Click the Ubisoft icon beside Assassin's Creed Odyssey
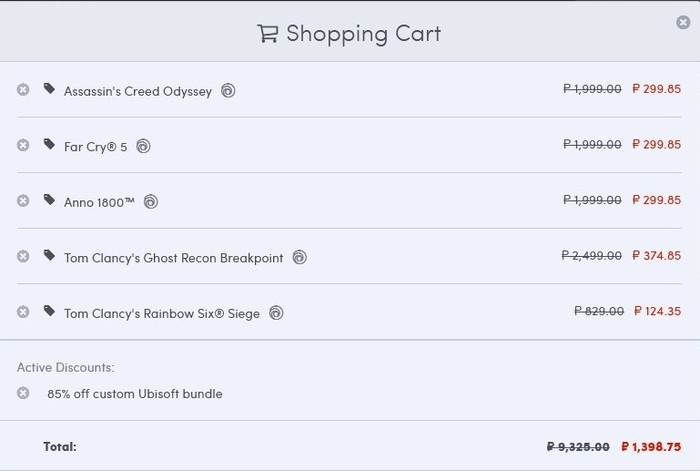This screenshot has width=700, height=471. 228,91
